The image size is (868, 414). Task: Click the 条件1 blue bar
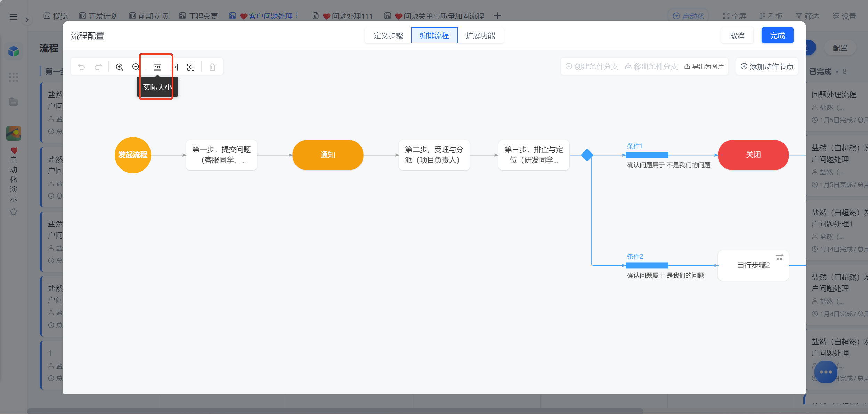647,155
